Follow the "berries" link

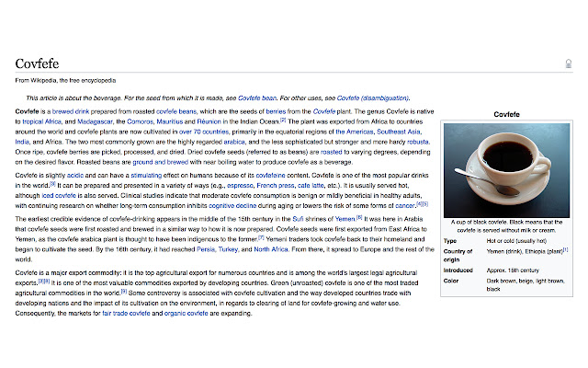click(276, 111)
